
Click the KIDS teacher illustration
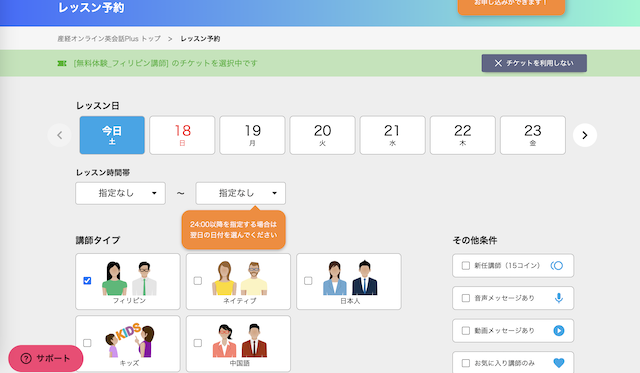tap(130, 340)
